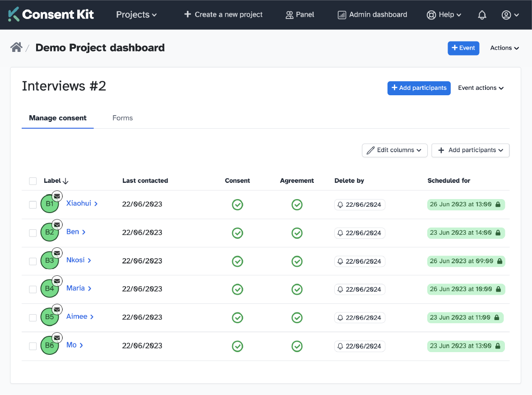Select the Manage consent tab
532x395 pixels.
coord(57,118)
